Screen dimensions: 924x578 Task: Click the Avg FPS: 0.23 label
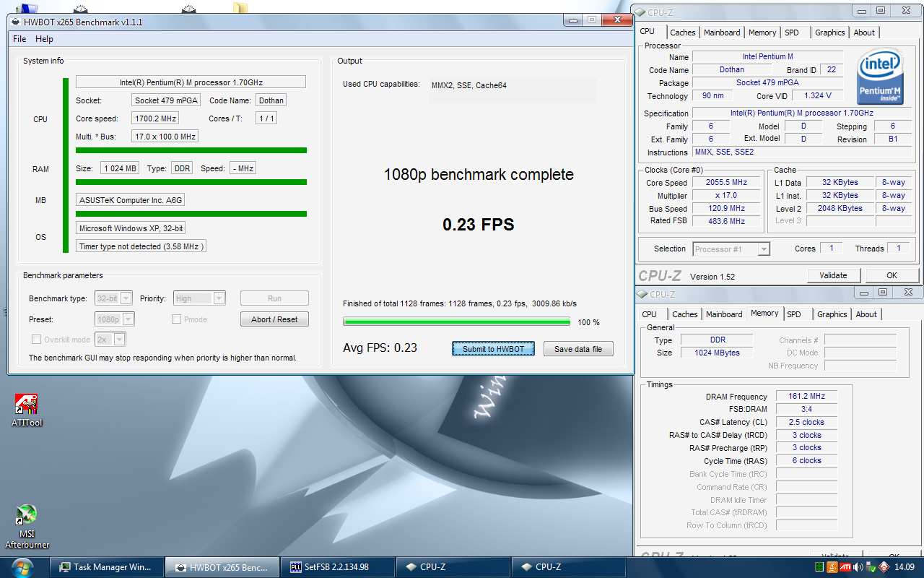click(x=380, y=348)
